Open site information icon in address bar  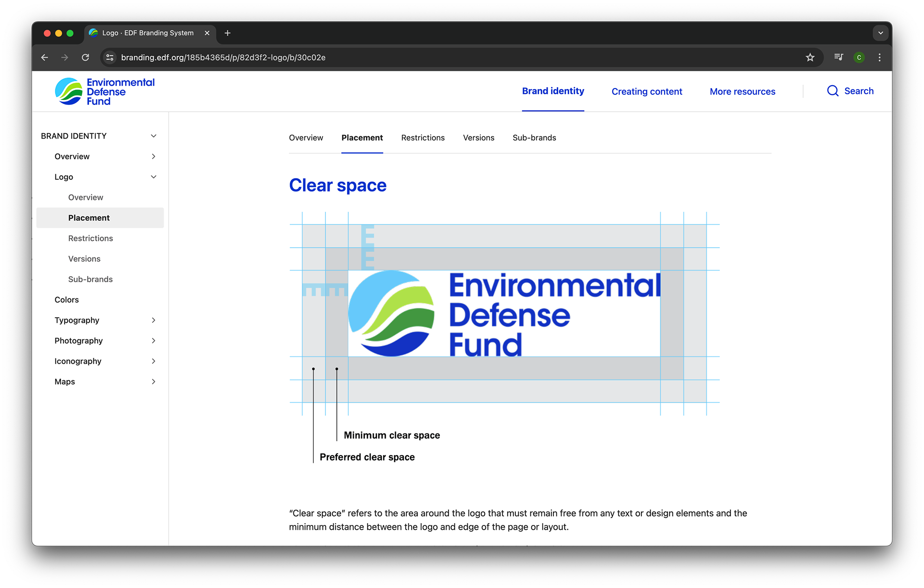[x=110, y=58]
